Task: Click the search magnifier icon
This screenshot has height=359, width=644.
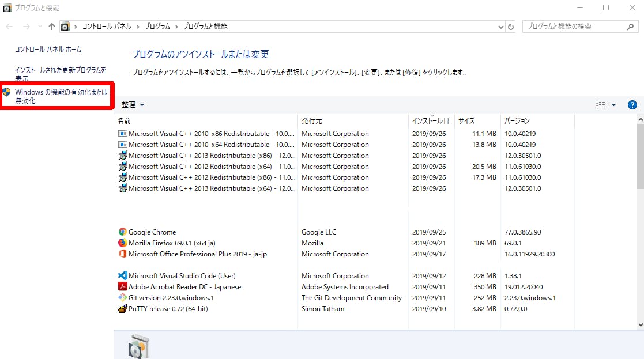Action: [630, 27]
